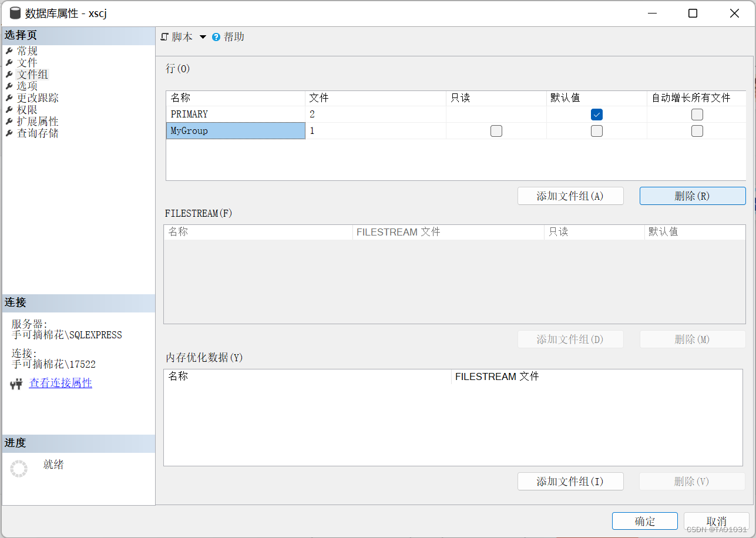Click the wrench icon beside 选项
The image size is (756, 538).
click(9, 86)
